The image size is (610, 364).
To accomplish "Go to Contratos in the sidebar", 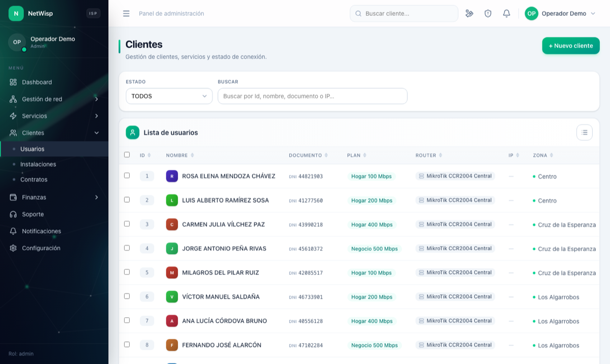I will point(54,179).
